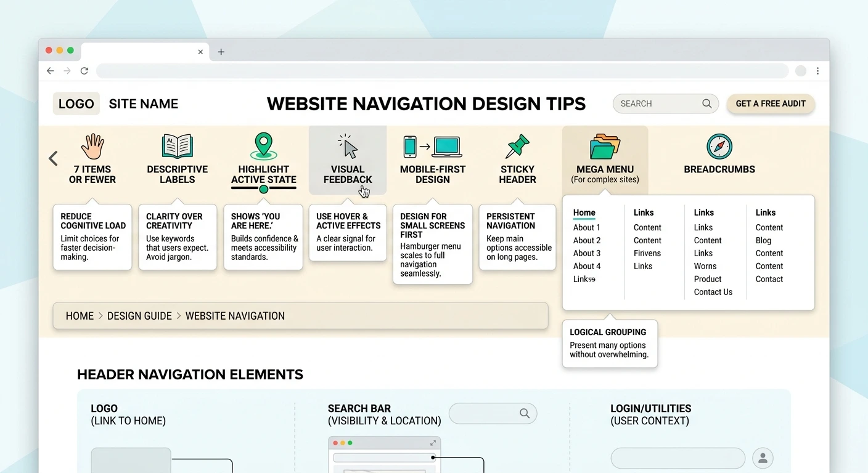The image size is (868, 473).
Task: Open the Contact Us mega menu link
Action: [x=713, y=292]
